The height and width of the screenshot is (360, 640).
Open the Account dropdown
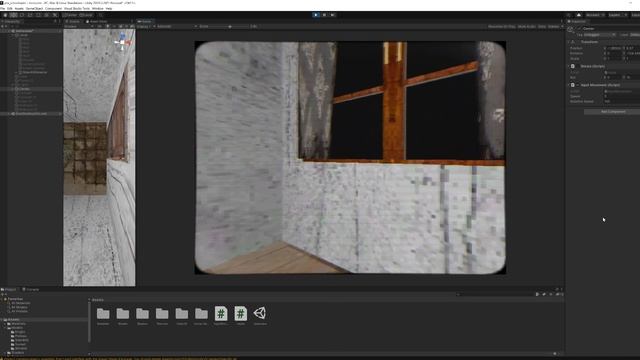pyautogui.click(x=595, y=15)
